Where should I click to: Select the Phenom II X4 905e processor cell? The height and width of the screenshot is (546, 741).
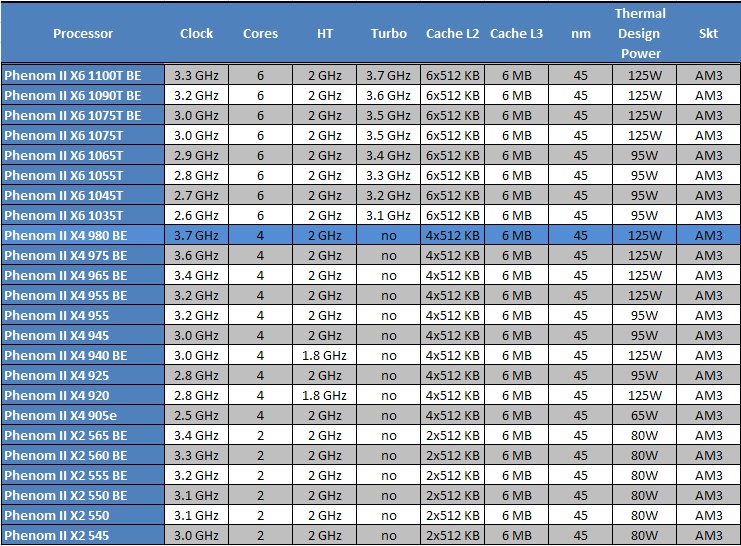83,415
